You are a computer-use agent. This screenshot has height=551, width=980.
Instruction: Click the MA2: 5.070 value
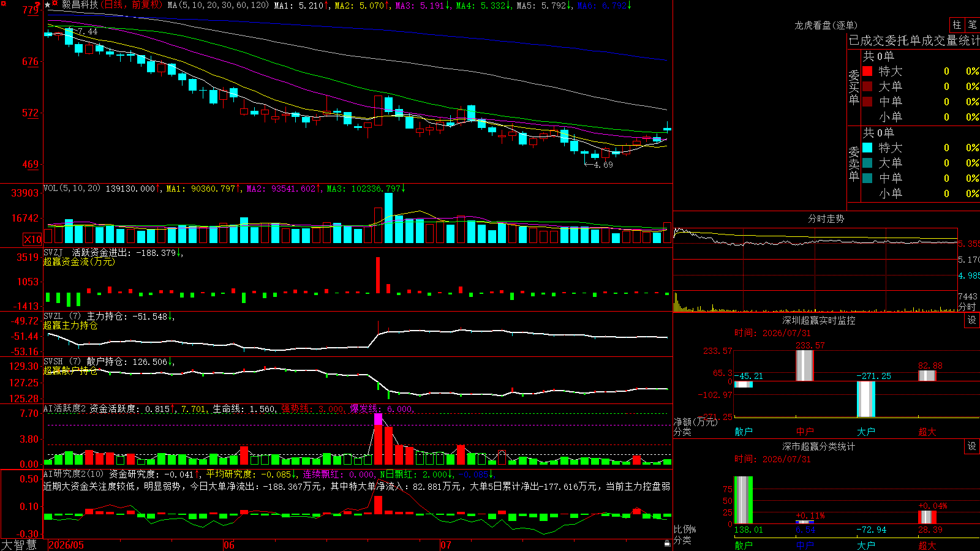(362, 6)
